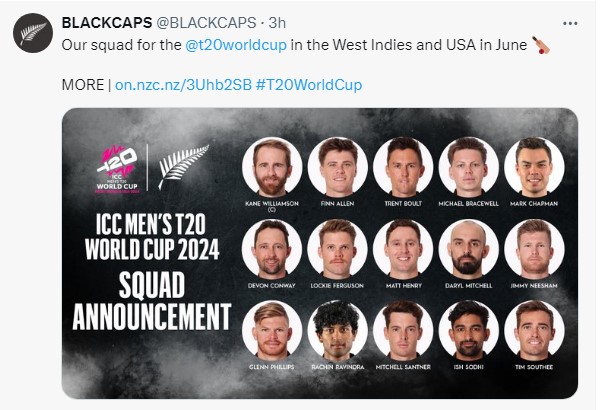
Task: Click Michael Bracewell's portrait
Action: tap(468, 167)
